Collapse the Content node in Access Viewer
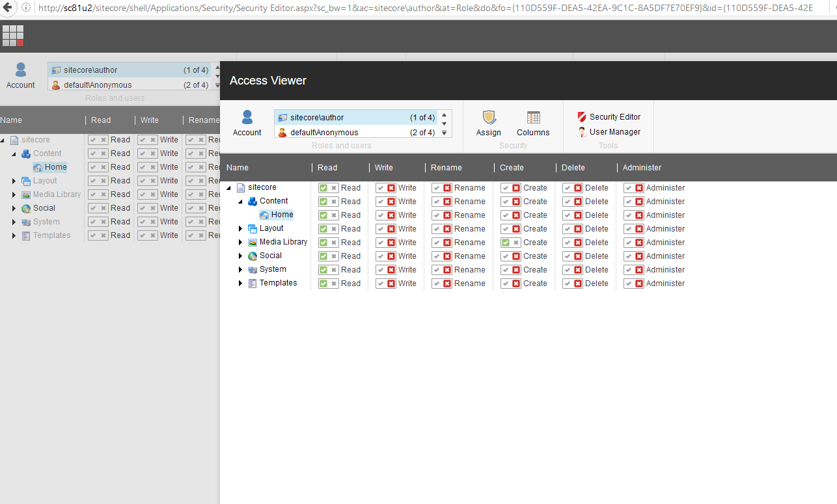The image size is (837, 504). click(x=241, y=202)
